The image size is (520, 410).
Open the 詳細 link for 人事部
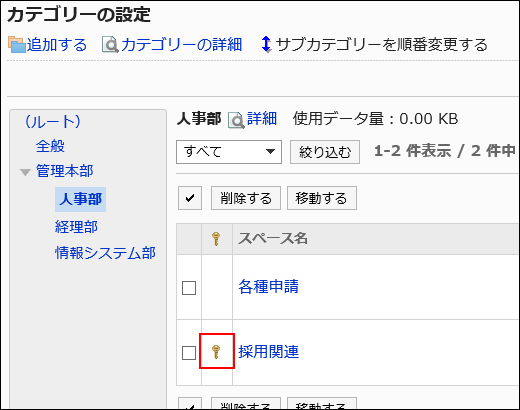tap(262, 119)
